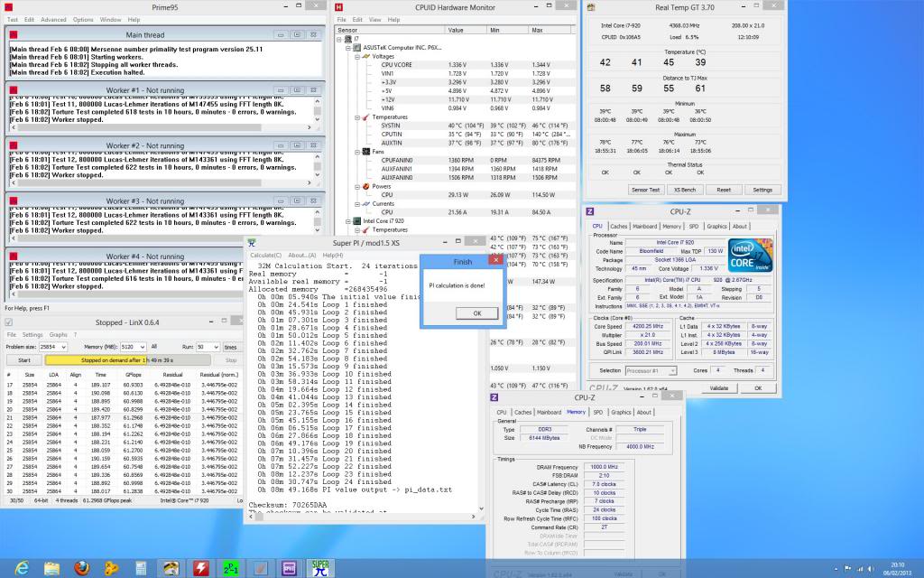Click Worker #1 horizontal scrollbar
Screen dimensions: 924x578
point(162,127)
